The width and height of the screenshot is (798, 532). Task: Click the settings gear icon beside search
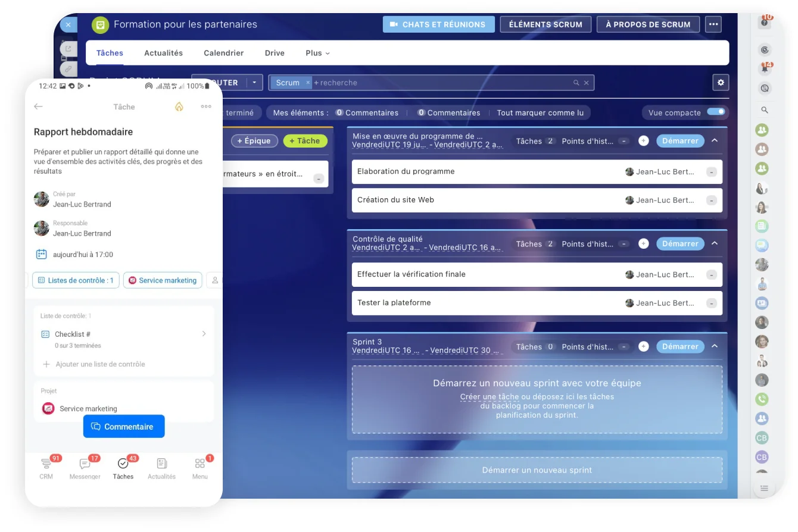[x=721, y=83]
